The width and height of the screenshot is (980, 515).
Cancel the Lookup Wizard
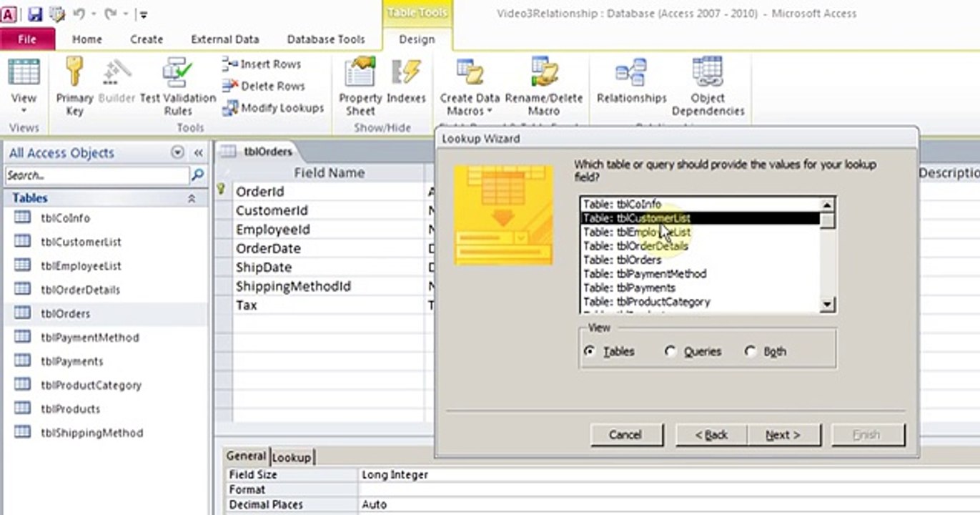(625, 435)
